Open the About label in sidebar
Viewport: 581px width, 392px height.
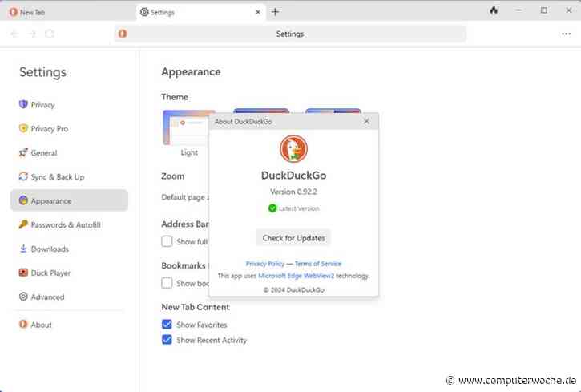42,325
